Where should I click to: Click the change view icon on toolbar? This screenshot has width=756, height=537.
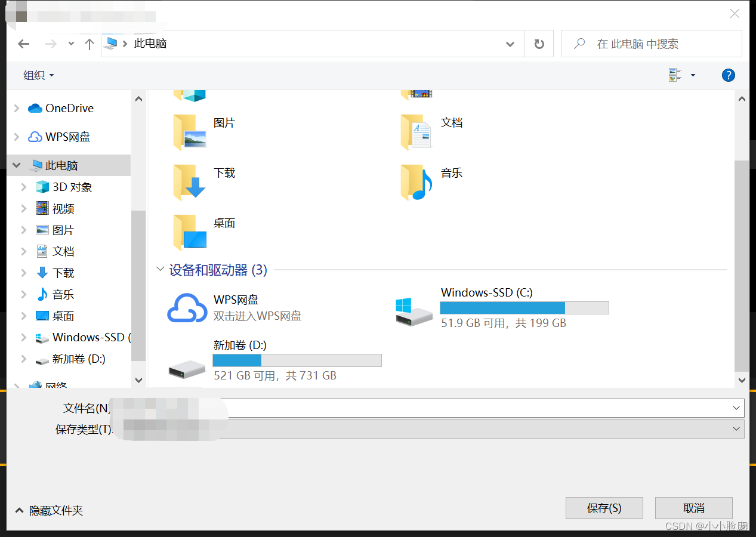tap(675, 75)
